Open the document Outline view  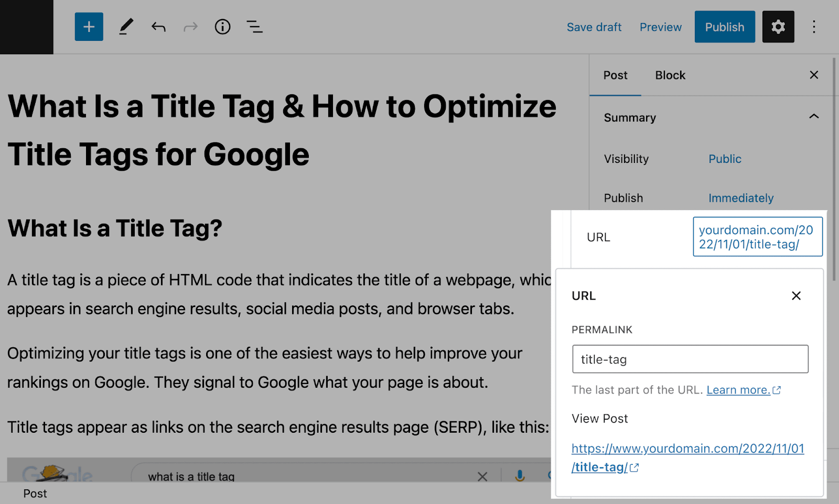(x=254, y=27)
